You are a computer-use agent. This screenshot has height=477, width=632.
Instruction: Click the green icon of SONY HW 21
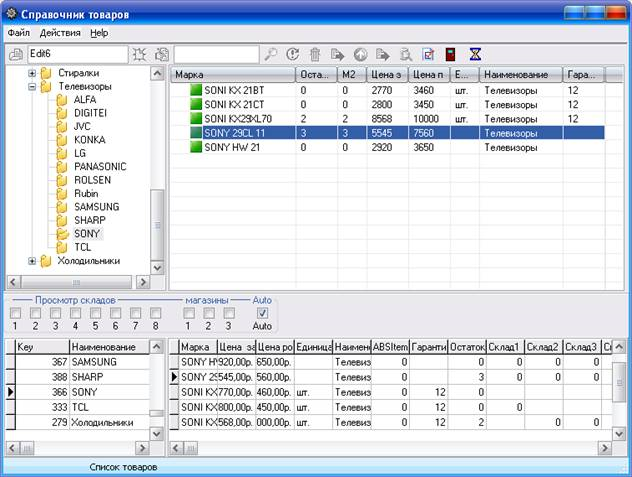pos(196,147)
